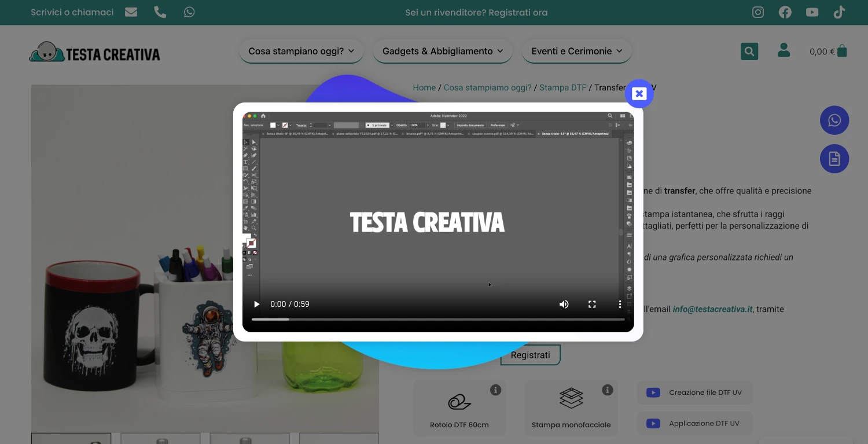
Task: Expand the "Gadgets & Abbigliamento" menu
Action: tap(443, 51)
